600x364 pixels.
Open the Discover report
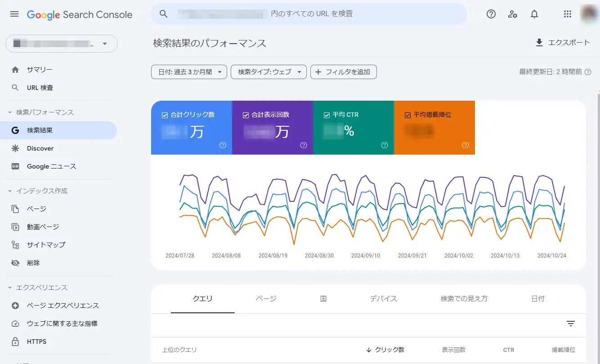tap(40, 148)
